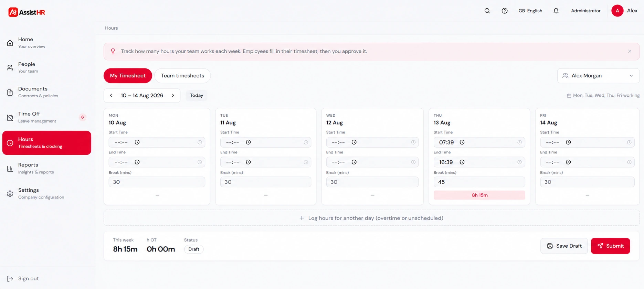Submit the timesheet

pyautogui.click(x=610, y=246)
